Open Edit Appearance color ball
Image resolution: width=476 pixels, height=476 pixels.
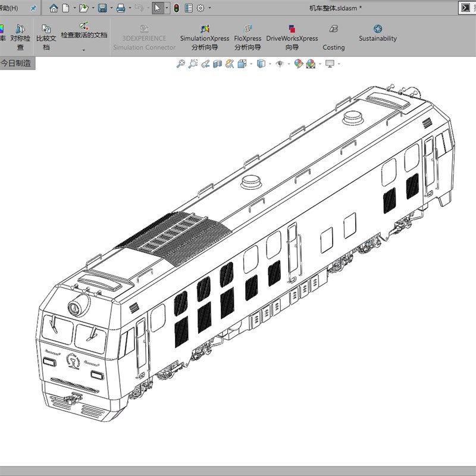pyautogui.click(x=299, y=64)
